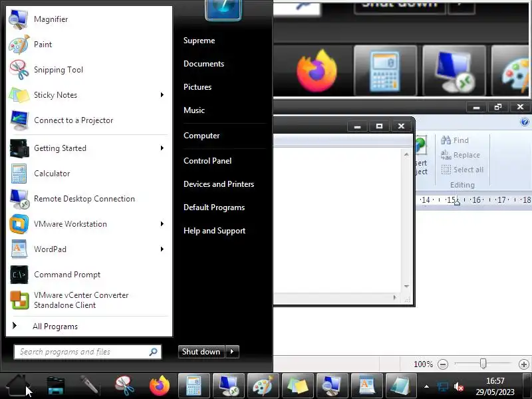The width and height of the screenshot is (532, 399).
Task: Open Help and Support
Action: (214, 231)
